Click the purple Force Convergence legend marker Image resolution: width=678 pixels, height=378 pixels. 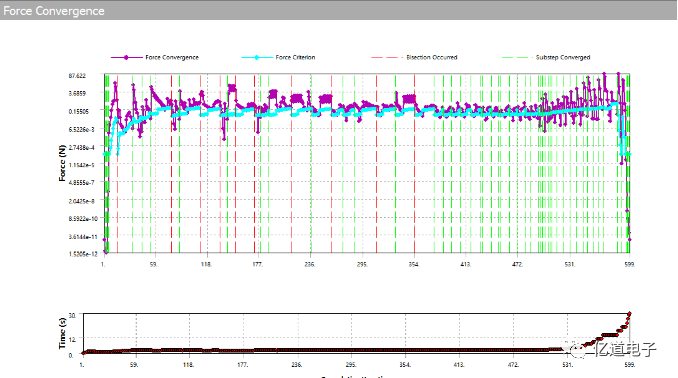point(126,58)
